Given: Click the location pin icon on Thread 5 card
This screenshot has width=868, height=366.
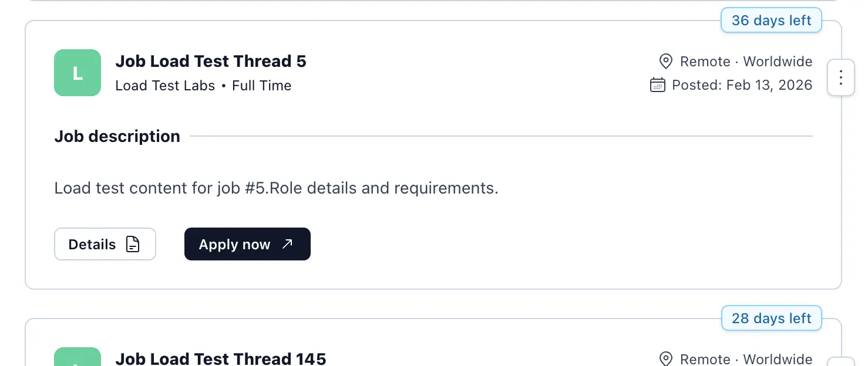Looking at the screenshot, I should click(x=665, y=62).
